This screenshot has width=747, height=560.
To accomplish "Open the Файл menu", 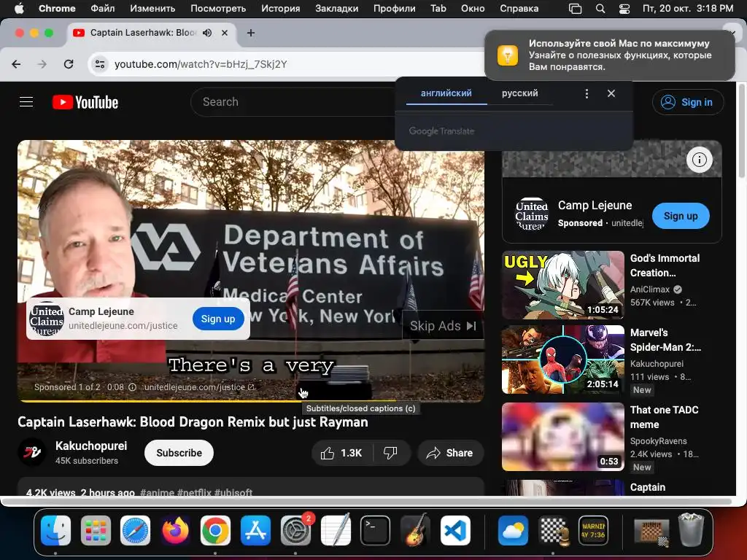I will click(x=102, y=9).
